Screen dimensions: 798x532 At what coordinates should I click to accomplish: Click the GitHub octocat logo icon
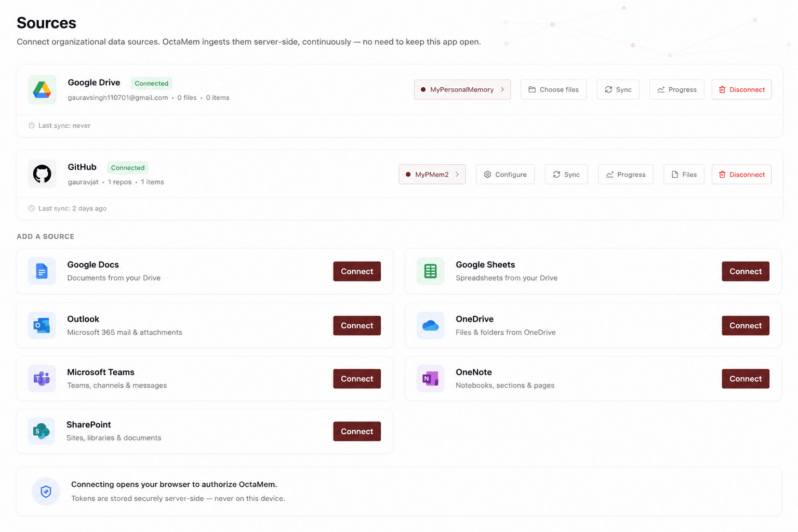pyautogui.click(x=42, y=174)
